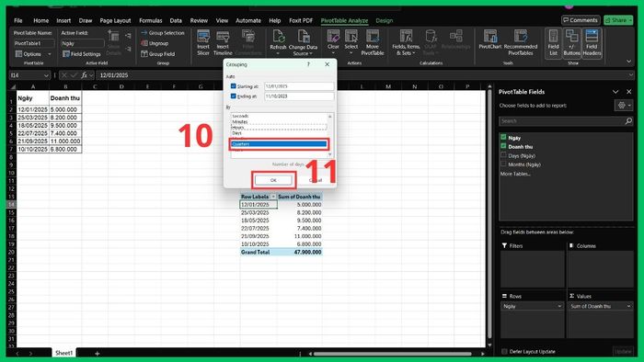Click the Ungroup command

[155, 43]
